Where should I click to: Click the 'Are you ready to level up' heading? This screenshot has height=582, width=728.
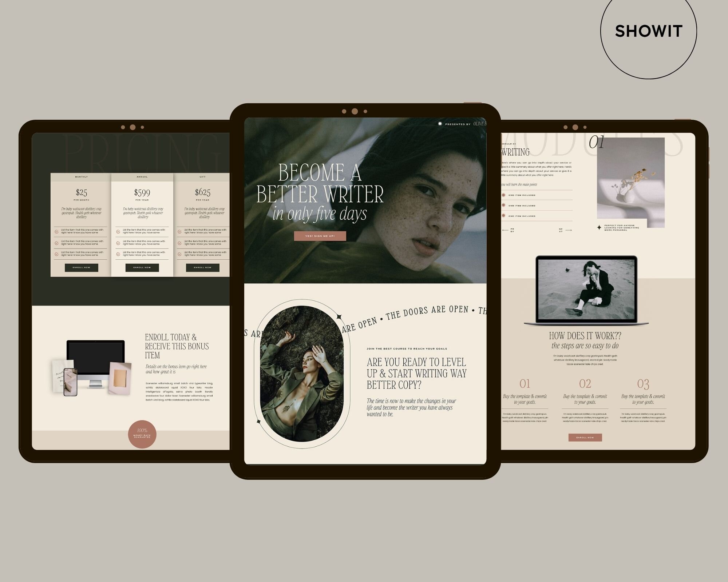[416, 374]
